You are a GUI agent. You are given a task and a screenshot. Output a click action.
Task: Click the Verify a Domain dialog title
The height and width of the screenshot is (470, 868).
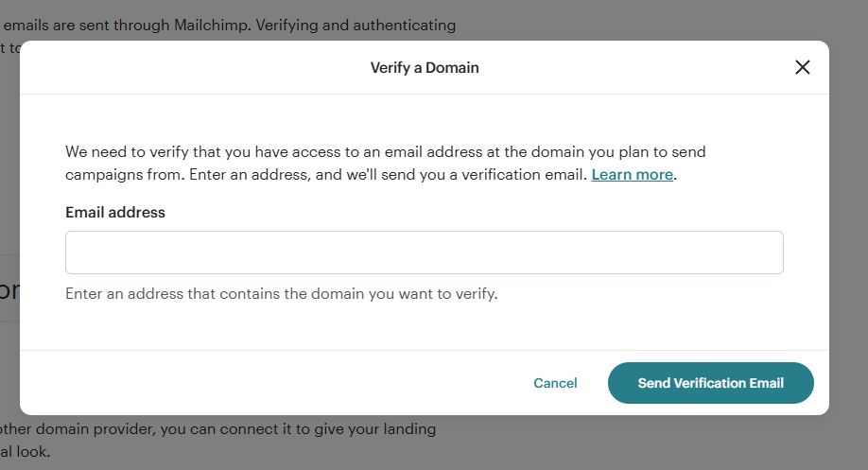pos(425,67)
